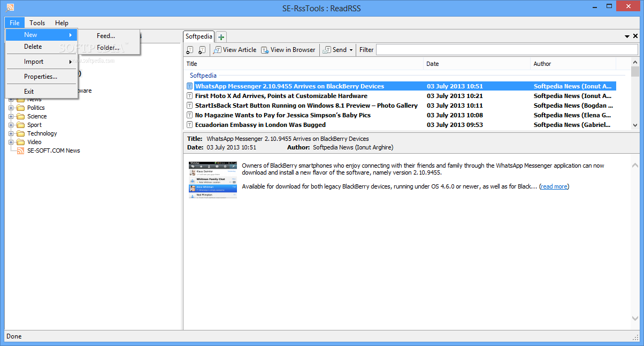
Task: Click View Article in the toolbar
Action: (235, 50)
